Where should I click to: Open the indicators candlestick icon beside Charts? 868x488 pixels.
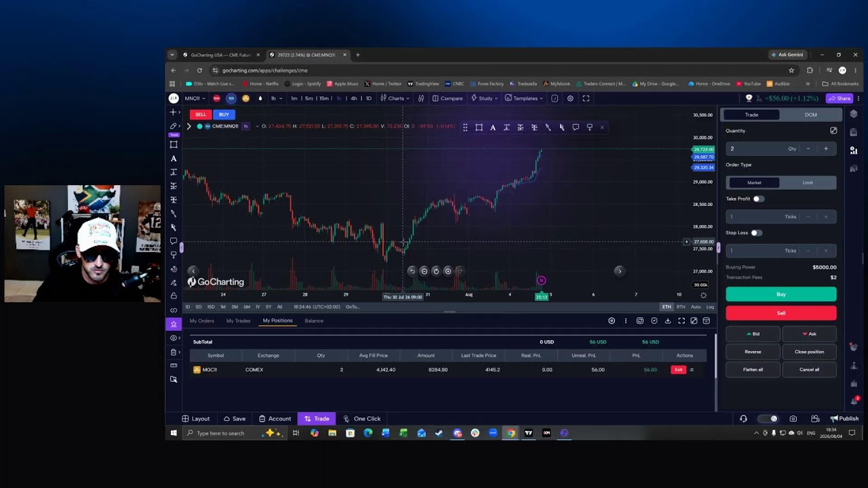pyautogui.click(x=421, y=98)
